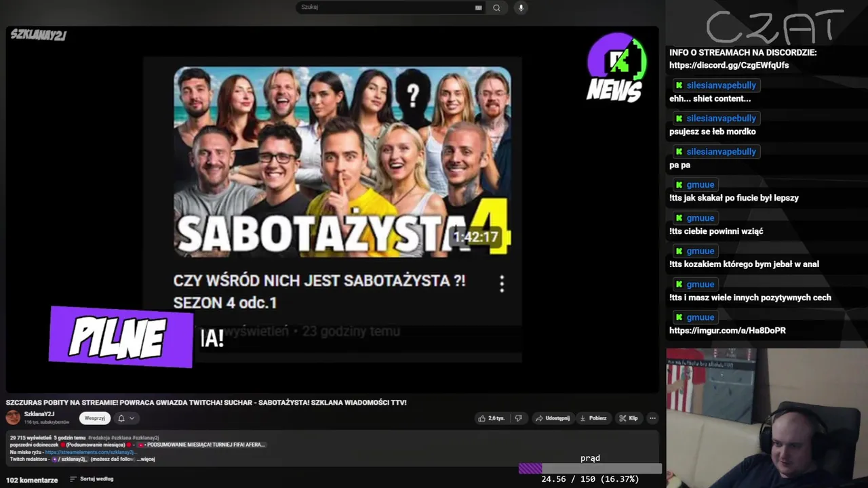Image resolution: width=868 pixels, height=488 pixels.
Task: Click the '102 komentarze' comments count
Action: click(x=32, y=480)
